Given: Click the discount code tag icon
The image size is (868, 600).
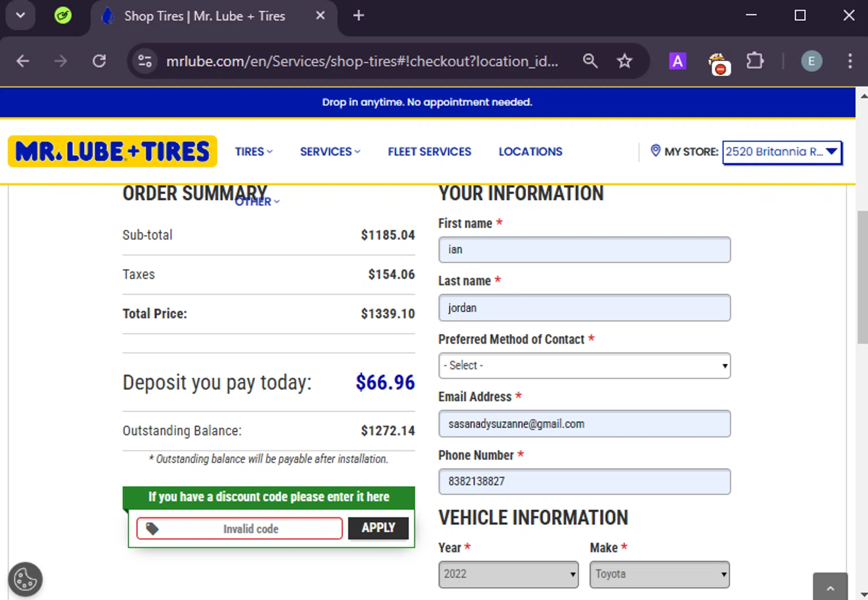Looking at the screenshot, I should 152,529.
